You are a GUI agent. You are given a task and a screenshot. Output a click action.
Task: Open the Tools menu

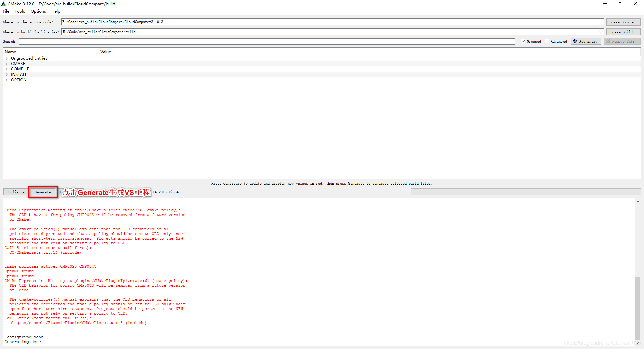(x=20, y=11)
